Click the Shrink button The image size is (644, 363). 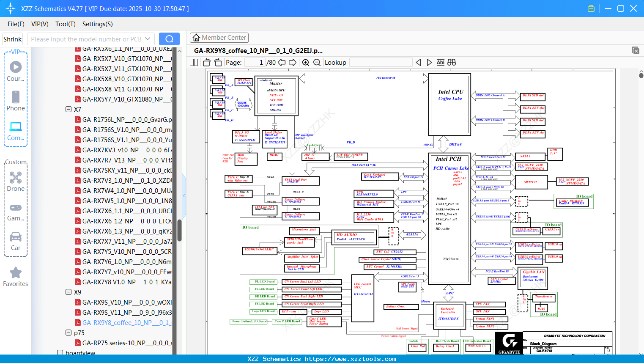tap(13, 39)
